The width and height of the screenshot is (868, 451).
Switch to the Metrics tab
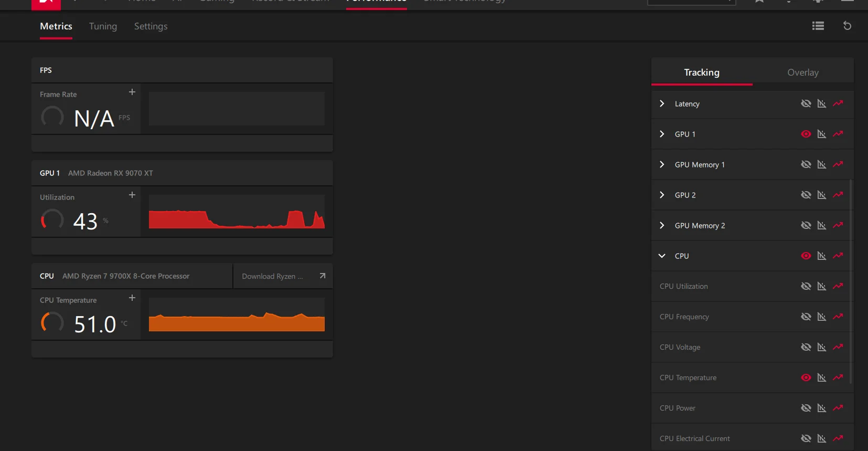[x=56, y=26]
